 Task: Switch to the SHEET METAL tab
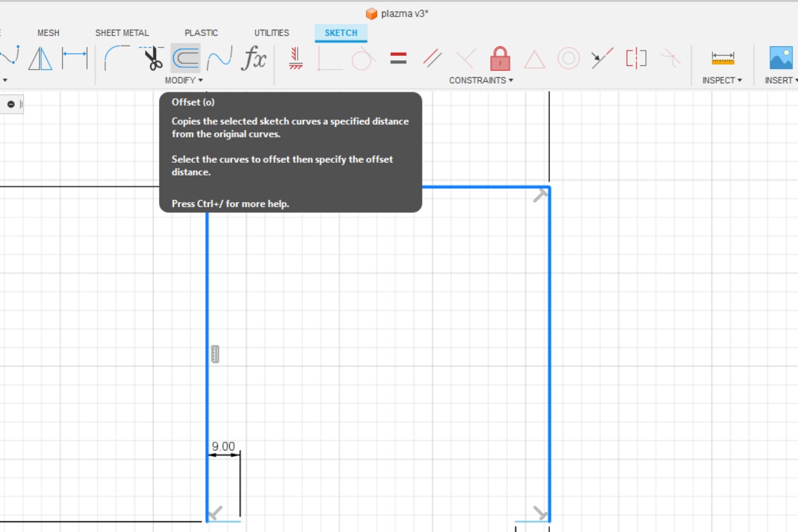(x=122, y=33)
